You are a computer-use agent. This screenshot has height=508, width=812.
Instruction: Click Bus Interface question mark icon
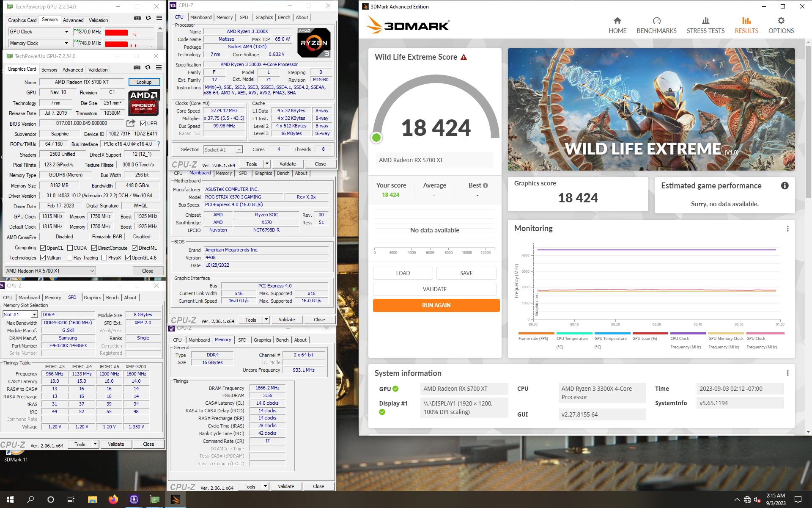click(159, 144)
